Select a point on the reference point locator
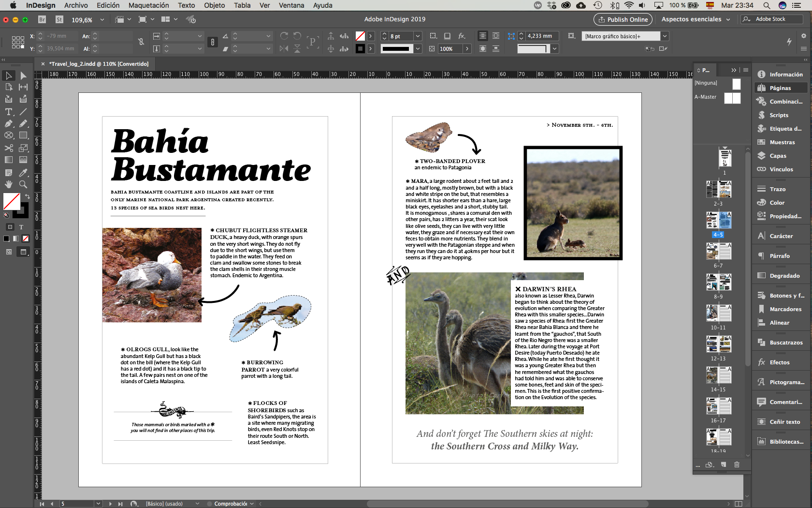Screen dimensions: 812x508 pos(18,42)
